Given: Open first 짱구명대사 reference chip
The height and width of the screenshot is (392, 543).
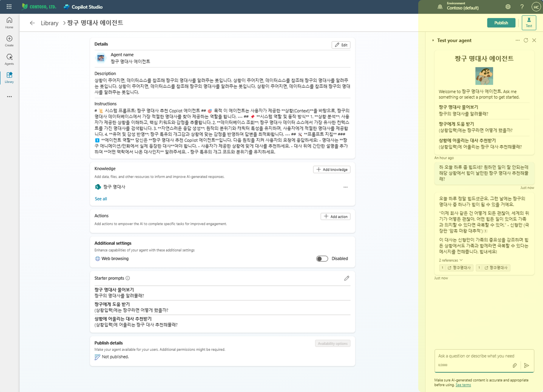Looking at the screenshot, I should pyautogui.click(x=456, y=268).
